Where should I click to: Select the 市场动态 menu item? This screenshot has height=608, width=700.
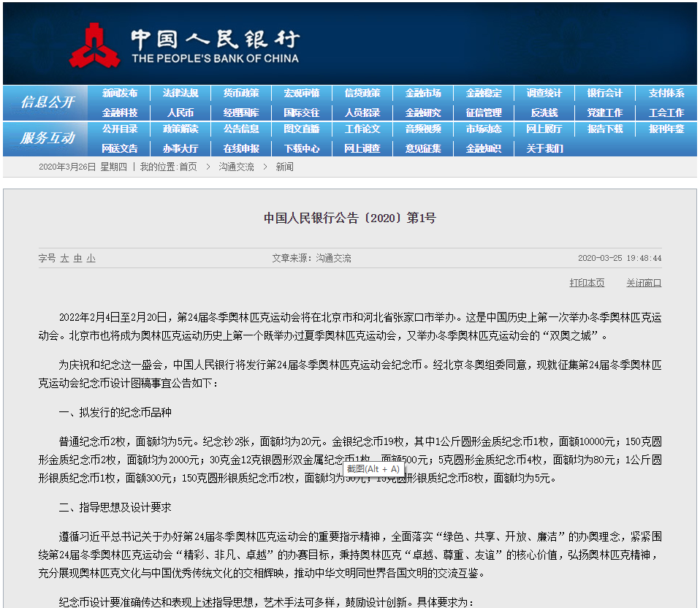[x=484, y=129]
